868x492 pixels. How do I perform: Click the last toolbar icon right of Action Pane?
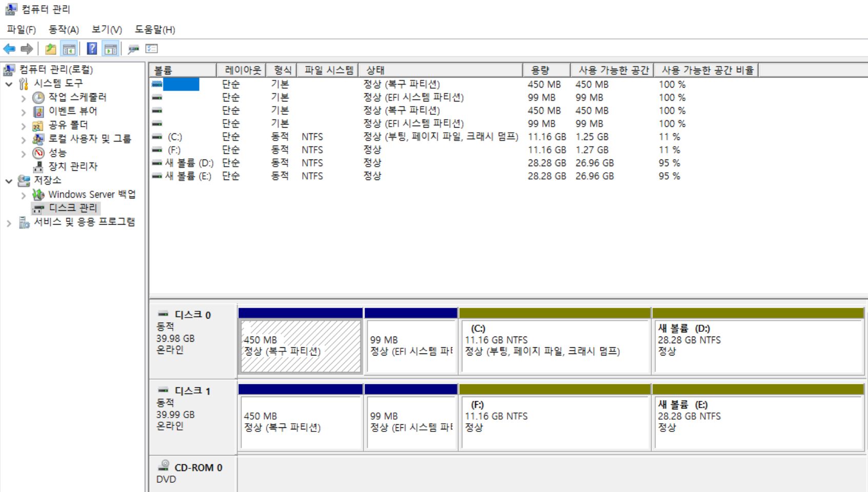(151, 49)
